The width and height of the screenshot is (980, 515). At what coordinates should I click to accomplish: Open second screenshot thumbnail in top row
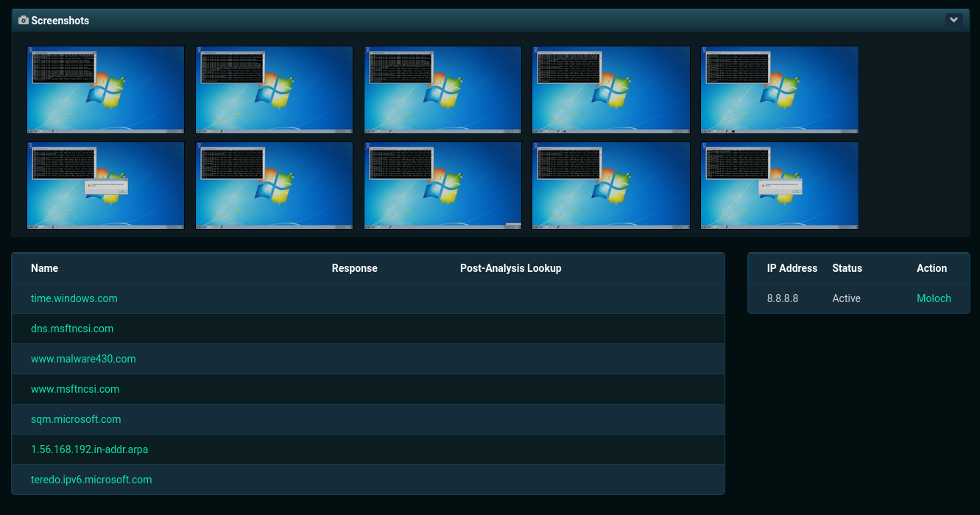tap(274, 90)
